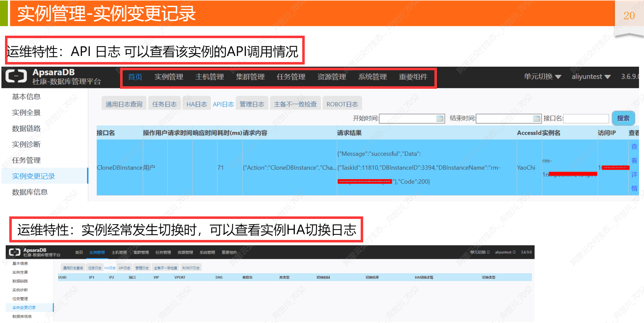Switch to the 任务日志 tab in the API log screenshot
644x323 pixels.
(164, 104)
